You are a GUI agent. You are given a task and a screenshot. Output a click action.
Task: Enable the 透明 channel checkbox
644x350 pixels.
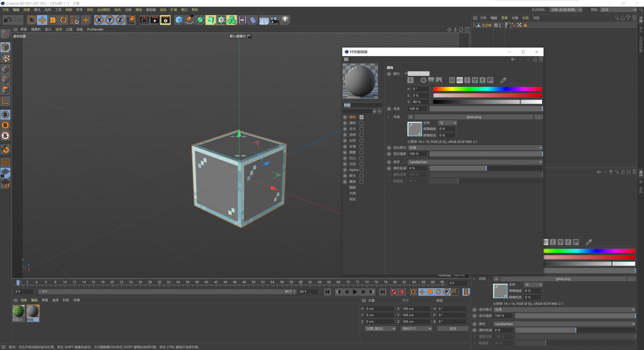(x=361, y=135)
